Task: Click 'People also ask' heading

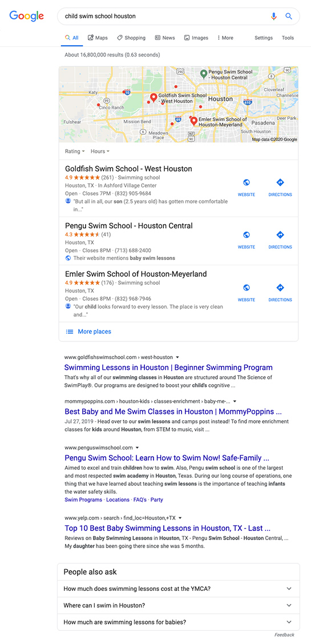Action: (90, 571)
